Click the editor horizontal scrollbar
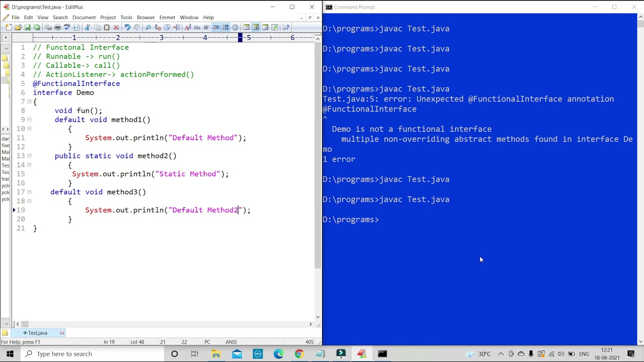 [x=164, y=324]
